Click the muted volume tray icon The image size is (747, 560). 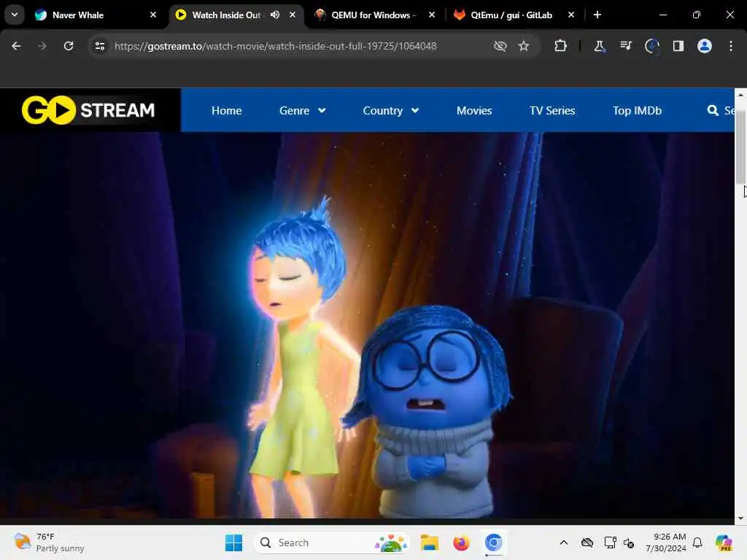628,542
